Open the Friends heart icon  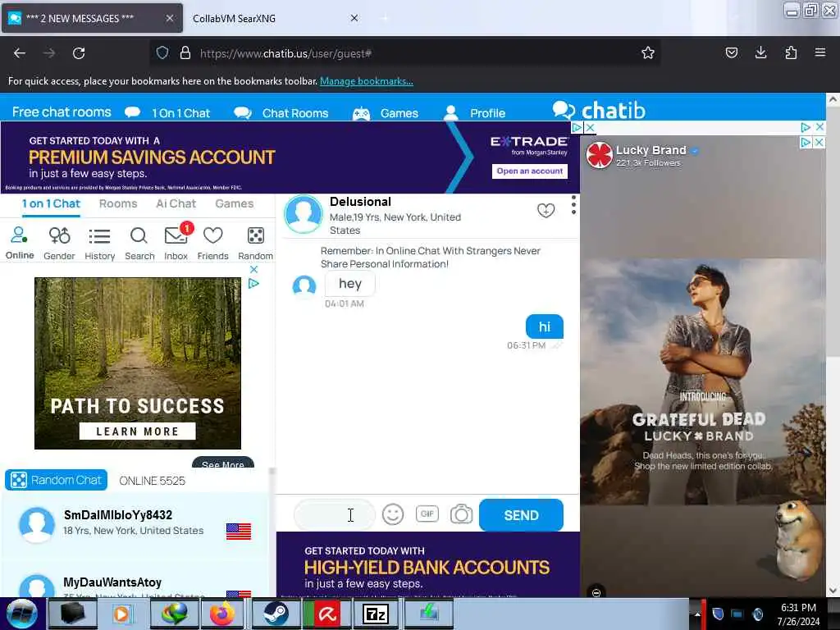[212, 243]
